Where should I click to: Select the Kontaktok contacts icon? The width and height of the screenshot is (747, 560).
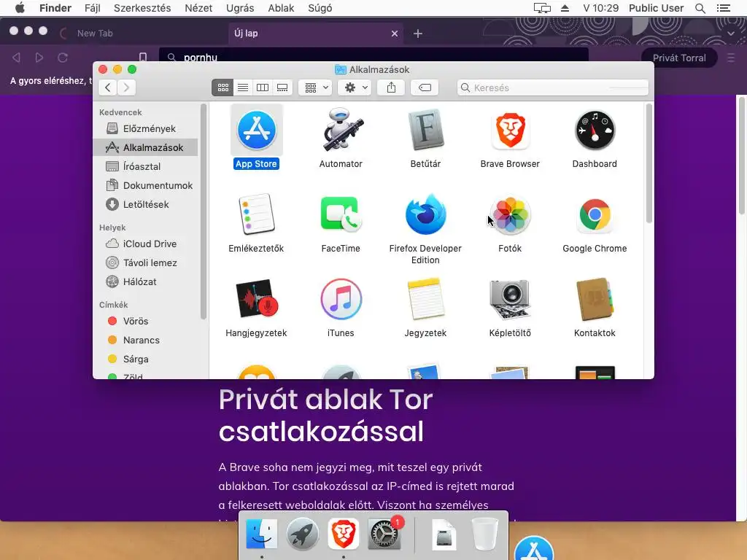[595, 299]
